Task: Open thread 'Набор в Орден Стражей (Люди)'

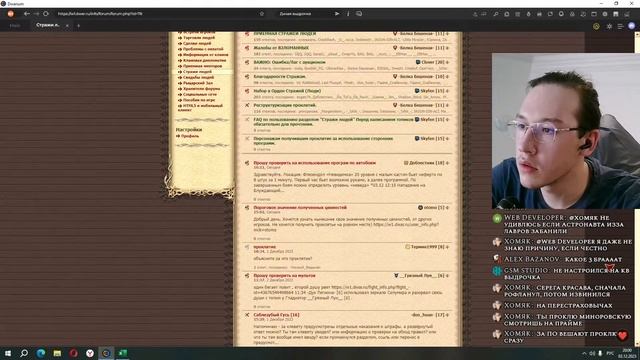Action: [287, 91]
